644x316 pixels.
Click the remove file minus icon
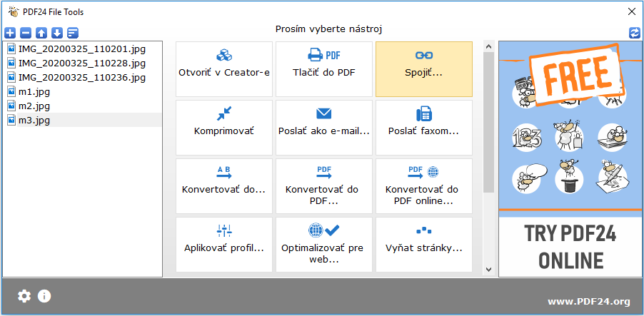[26, 33]
